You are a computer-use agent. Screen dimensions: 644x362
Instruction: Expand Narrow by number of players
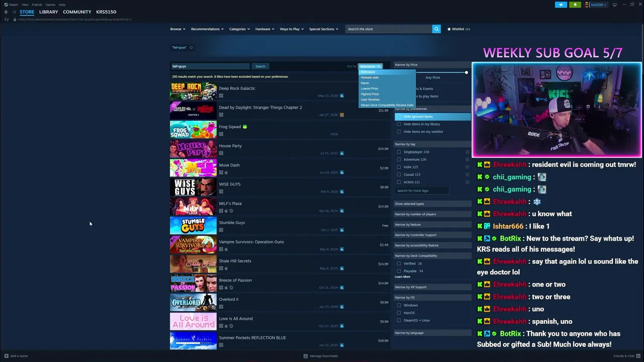432,214
